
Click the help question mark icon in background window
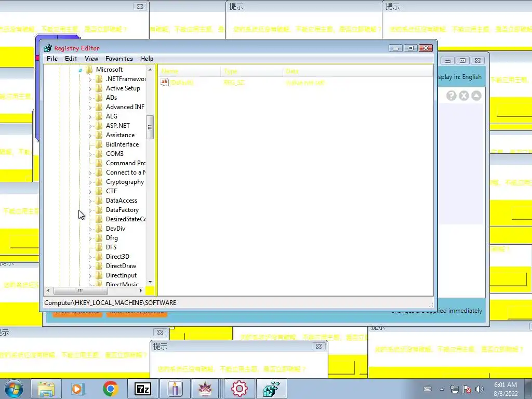pyautogui.click(x=451, y=96)
